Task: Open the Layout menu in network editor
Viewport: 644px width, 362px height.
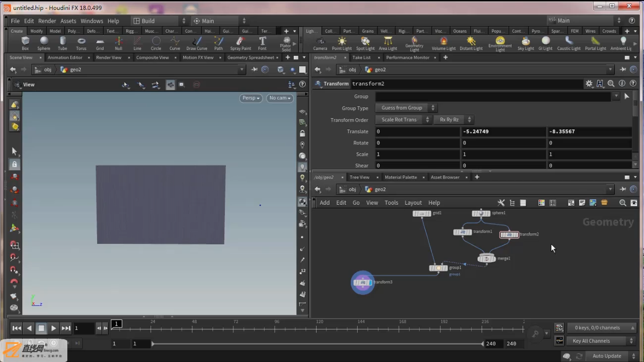Action: pyautogui.click(x=413, y=203)
